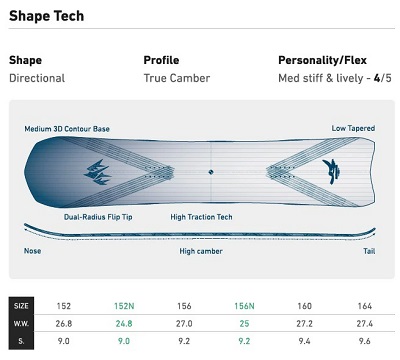Click the Shape Tech heading
400x360 pixels.
coord(46,16)
